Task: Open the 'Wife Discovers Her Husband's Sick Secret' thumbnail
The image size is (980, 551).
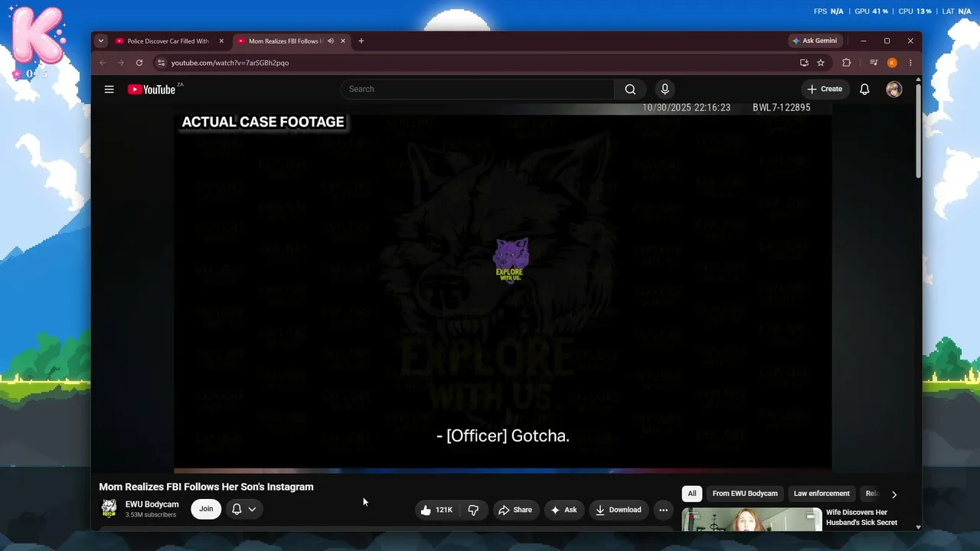Action: (x=752, y=519)
